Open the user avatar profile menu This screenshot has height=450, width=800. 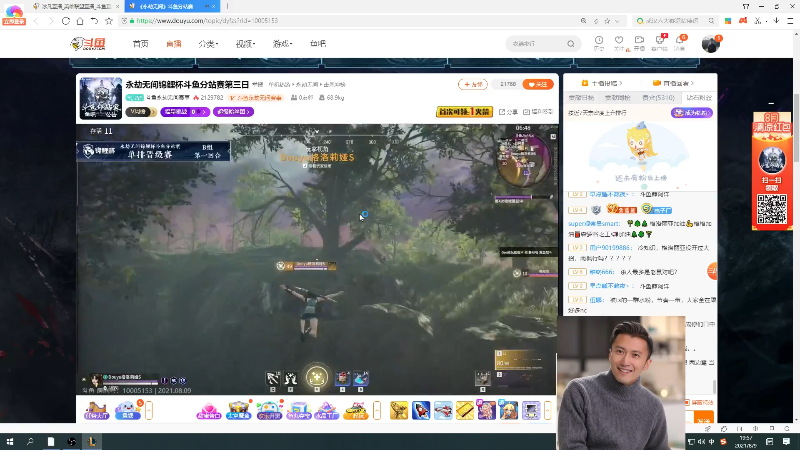click(x=711, y=44)
